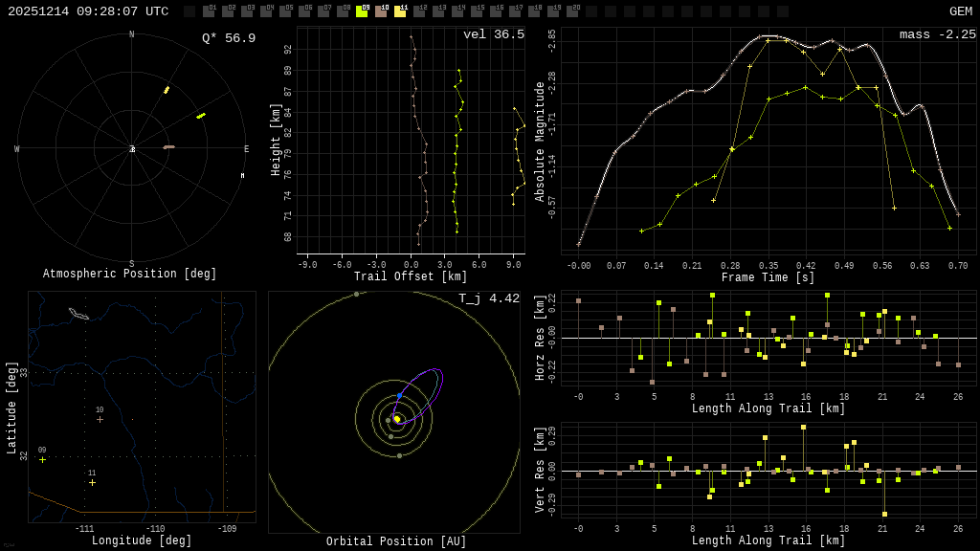Click the UTC timestamp in the top-left corner
980x551 pixels.
coord(88,11)
